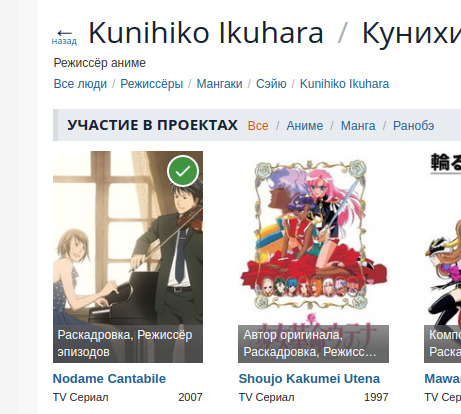Open the Nodame Cantabile poster image

point(128,257)
